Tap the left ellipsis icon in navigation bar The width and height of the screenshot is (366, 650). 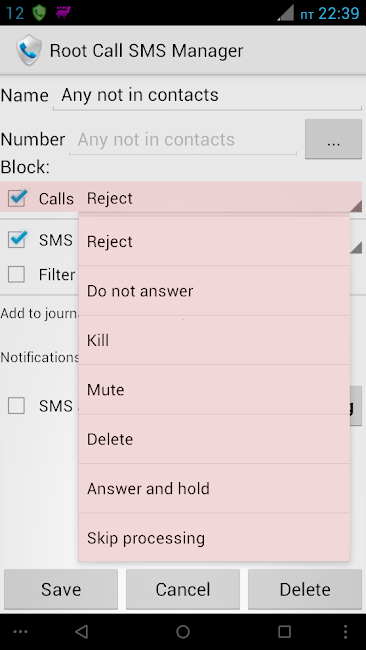[20, 632]
